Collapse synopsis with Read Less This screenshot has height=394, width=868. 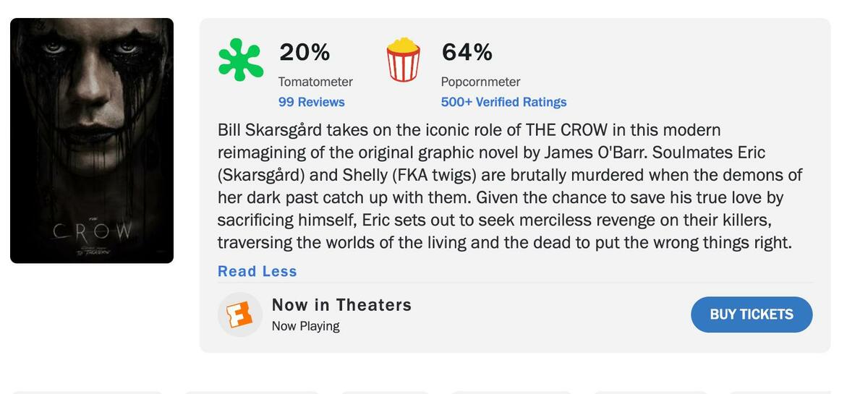click(x=257, y=271)
